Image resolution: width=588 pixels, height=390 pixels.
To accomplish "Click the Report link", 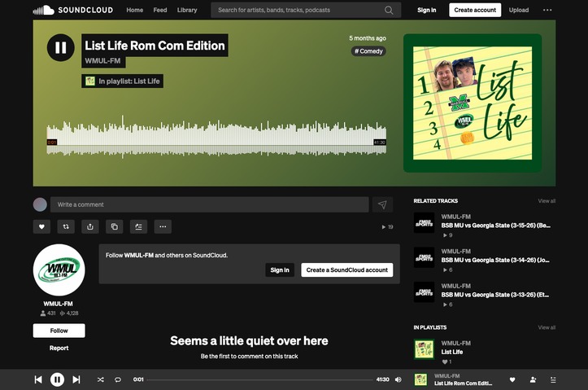I will tap(59, 348).
